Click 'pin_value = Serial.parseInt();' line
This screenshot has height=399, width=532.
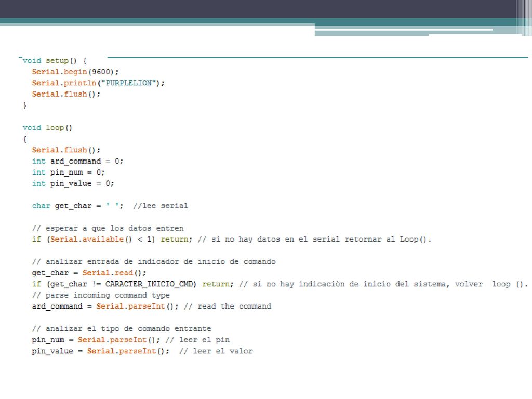tap(101, 351)
